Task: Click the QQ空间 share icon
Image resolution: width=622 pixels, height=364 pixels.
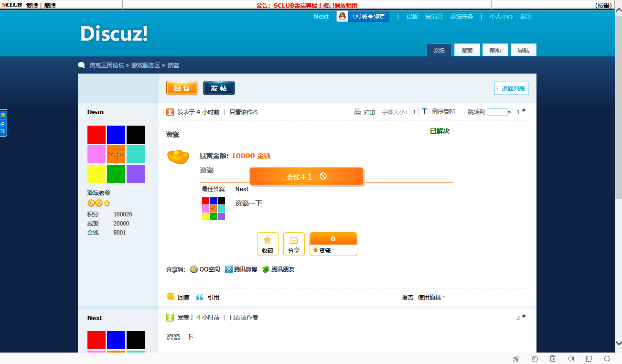Action: (194, 269)
